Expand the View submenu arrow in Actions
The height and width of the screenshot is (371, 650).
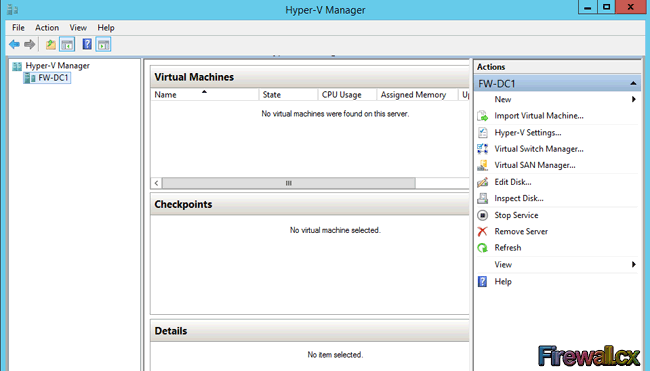633,264
